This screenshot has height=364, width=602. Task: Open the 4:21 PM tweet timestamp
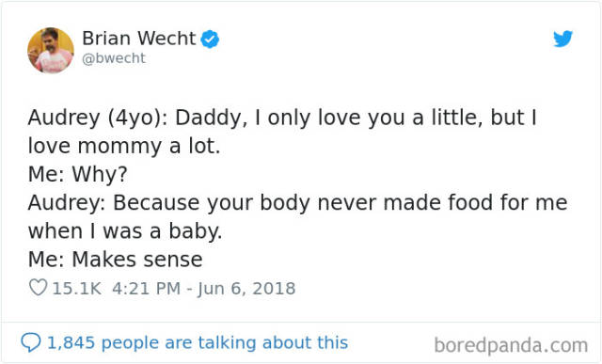pos(147,289)
